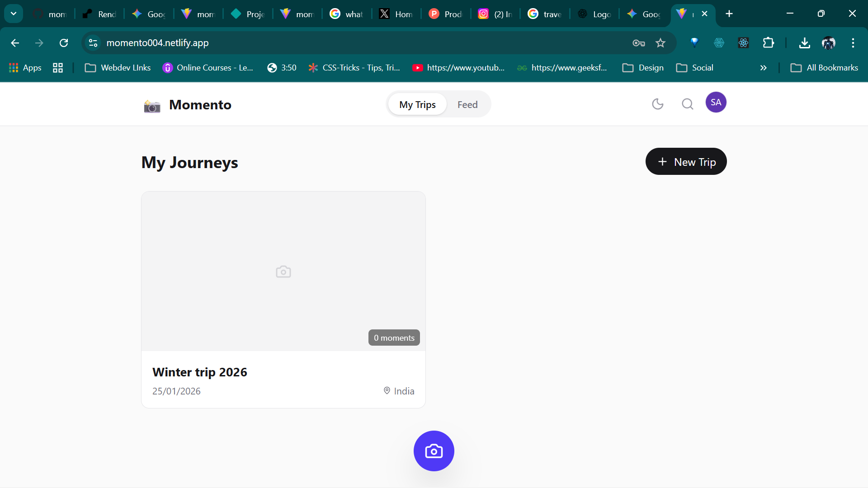Image resolution: width=868 pixels, height=488 pixels.
Task: Open Chrome's three-dot menu
Action: click(x=853, y=43)
